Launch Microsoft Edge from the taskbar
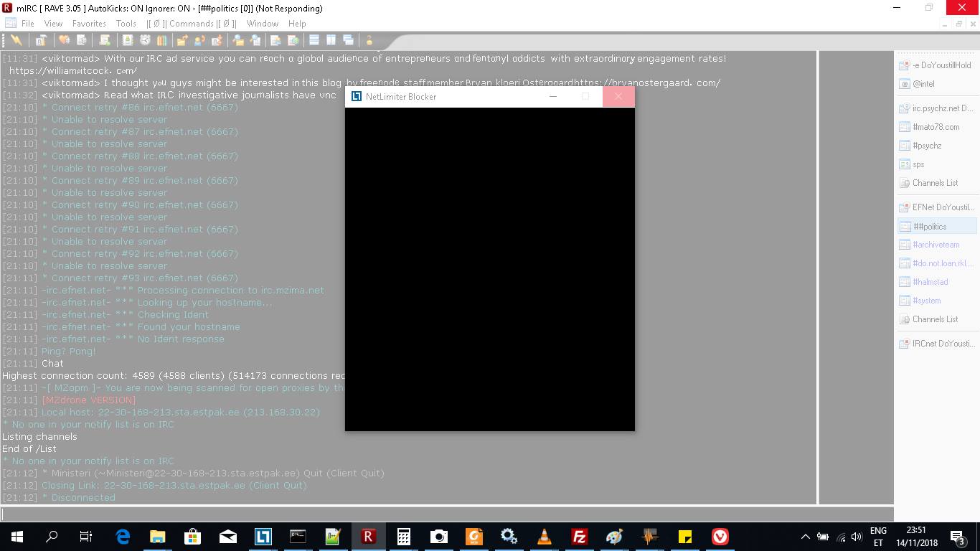The width and height of the screenshot is (980, 551). (123, 537)
